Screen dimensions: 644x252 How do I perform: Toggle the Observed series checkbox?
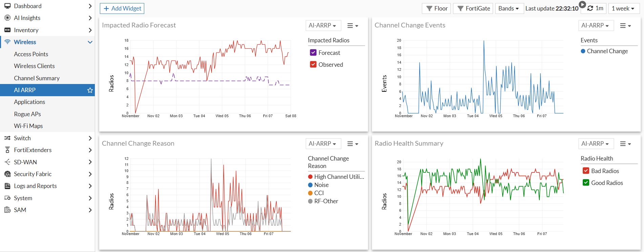[x=313, y=65]
